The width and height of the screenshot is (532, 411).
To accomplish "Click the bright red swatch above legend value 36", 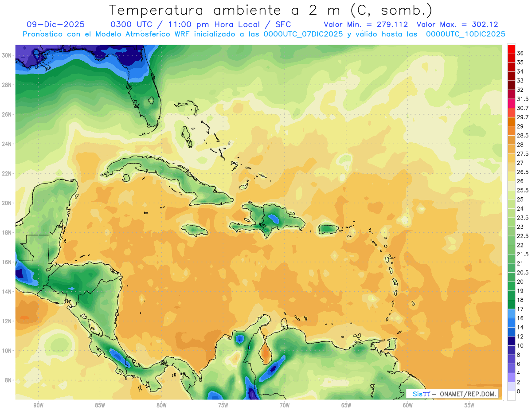I will click(x=511, y=49).
